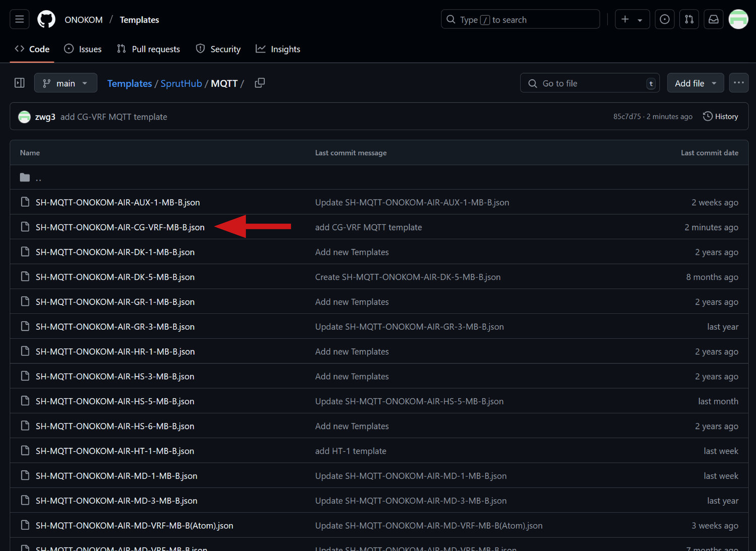
Task: Navigate to SprutHub breadcrumb folder
Action: click(181, 83)
